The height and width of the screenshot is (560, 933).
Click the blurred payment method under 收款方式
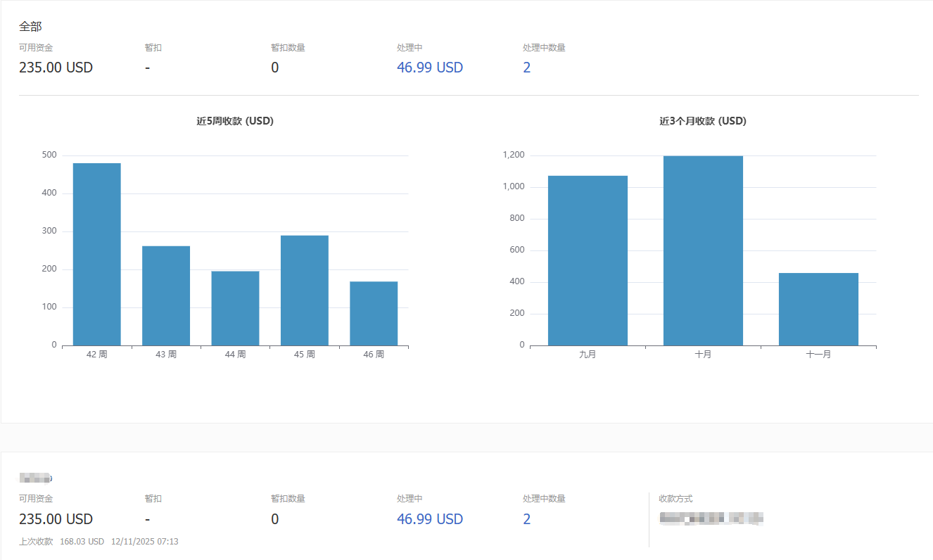[711, 519]
